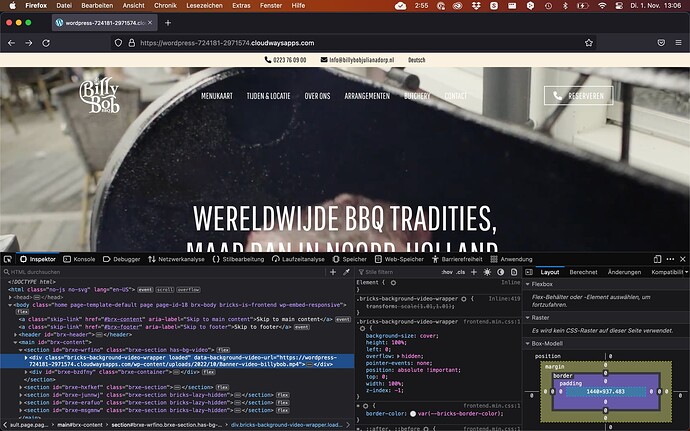Collapse the main brx-content node
Viewport: 690px width, 431px height.
tap(15, 342)
